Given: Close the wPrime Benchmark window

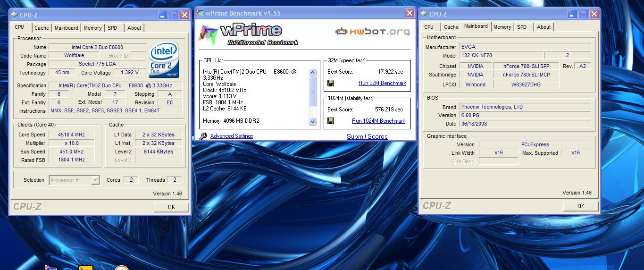Looking at the screenshot, I should coord(410,13).
